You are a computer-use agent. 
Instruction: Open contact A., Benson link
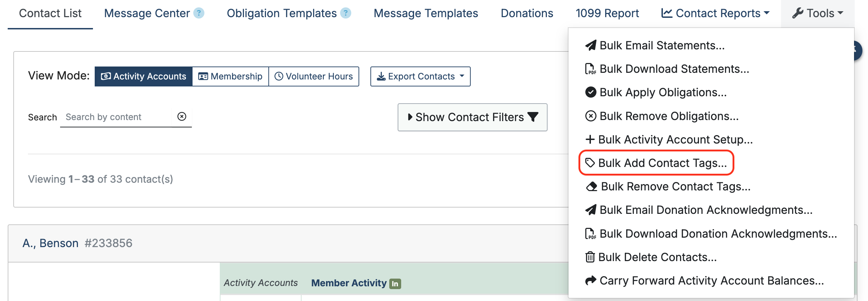click(51, 243)
